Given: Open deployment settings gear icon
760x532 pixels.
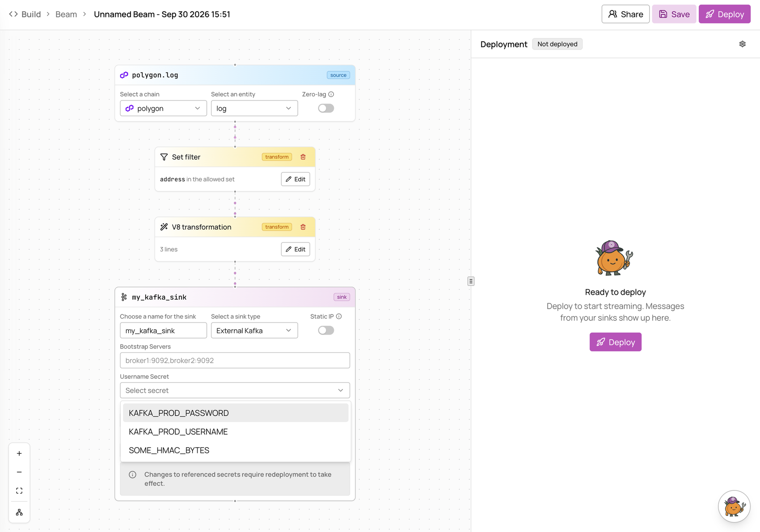Looking at the screenshot, I should click(743, 44).
